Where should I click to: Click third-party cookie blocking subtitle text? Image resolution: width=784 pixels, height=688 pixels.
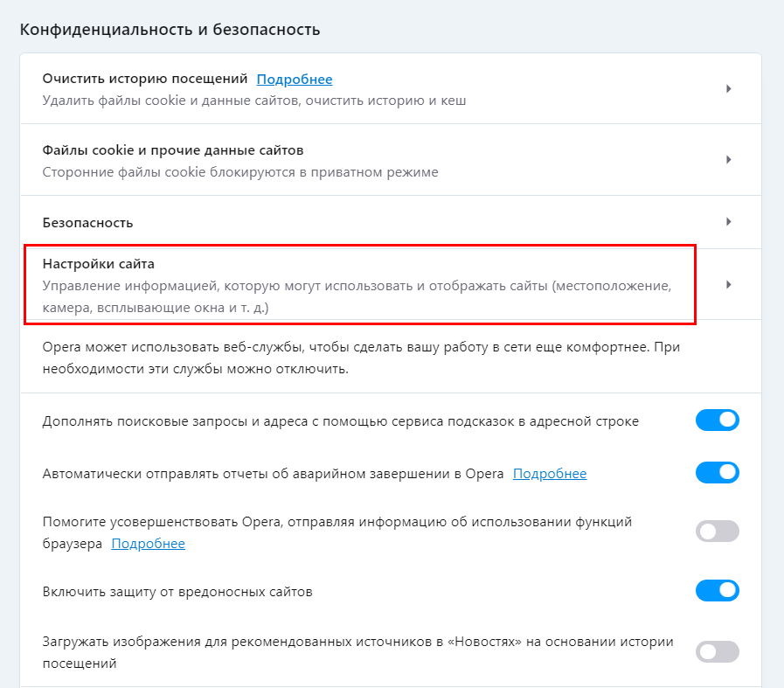240,172
